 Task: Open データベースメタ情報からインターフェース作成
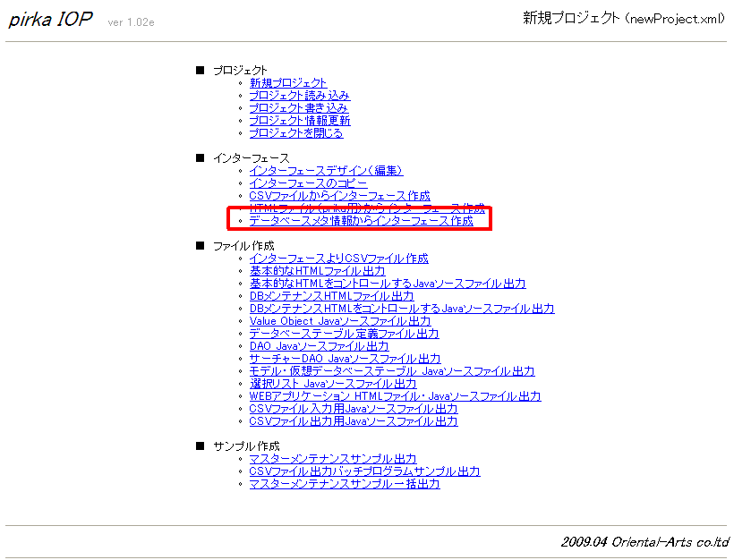(361, 221)
